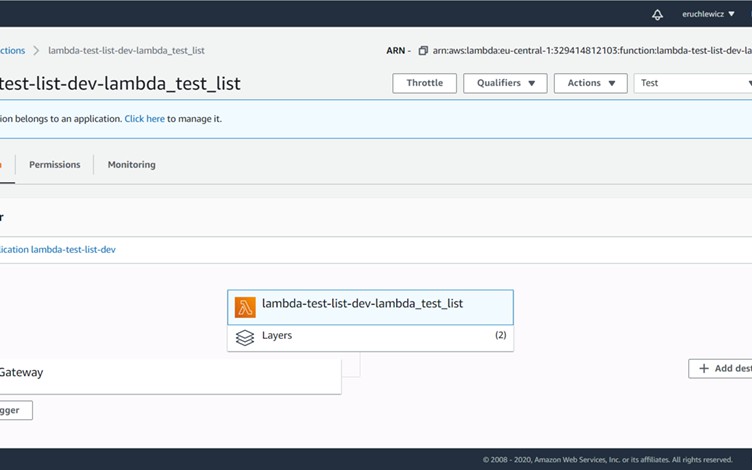The width and height of the screenshot is (752, 470).
Task: Click the Layers stack icon
Action: [245, 337]
